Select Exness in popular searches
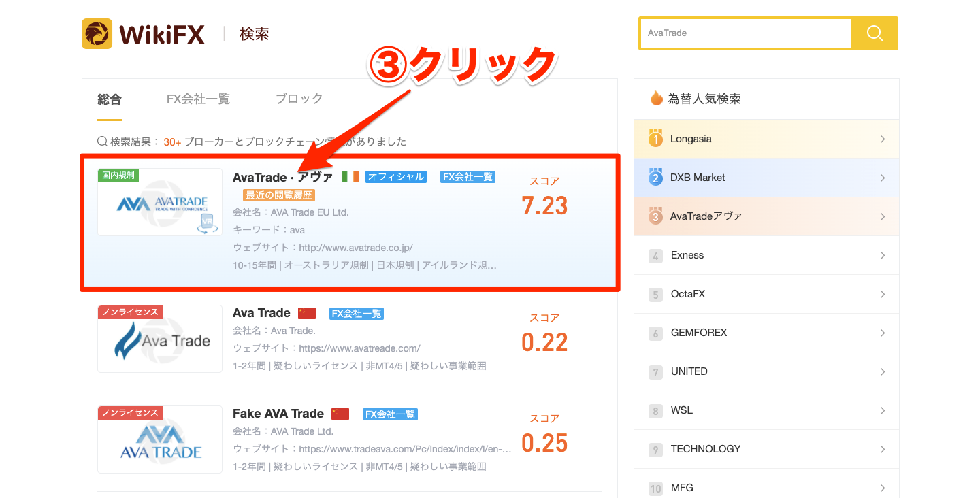Image resolution: width=980 pixels, height=498 pixels. click(x=766, y=255)
